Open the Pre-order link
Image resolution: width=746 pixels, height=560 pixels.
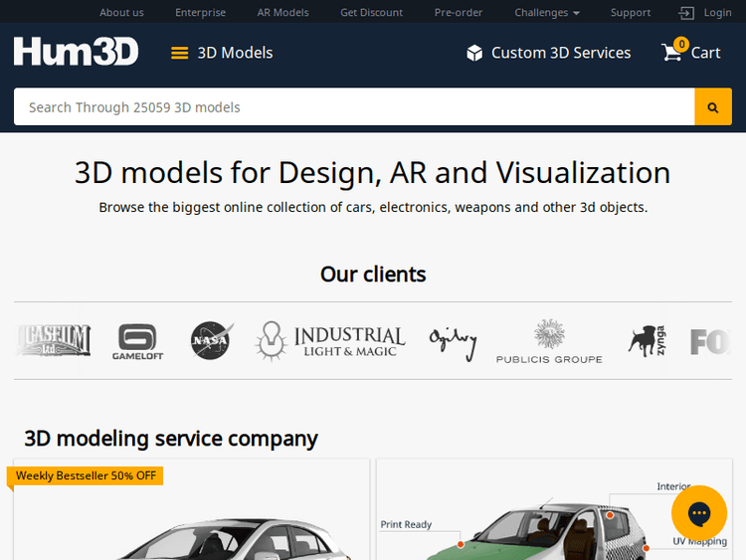coord(458,13)
